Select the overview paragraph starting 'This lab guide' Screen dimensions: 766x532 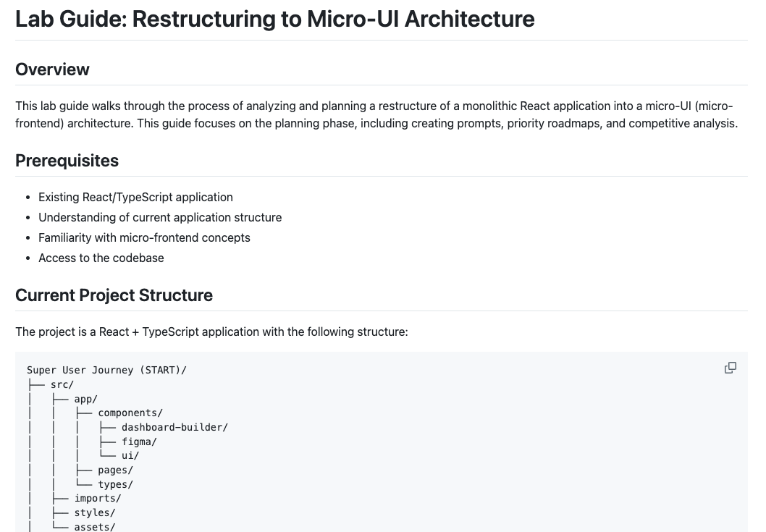click(x=376, y=115)
